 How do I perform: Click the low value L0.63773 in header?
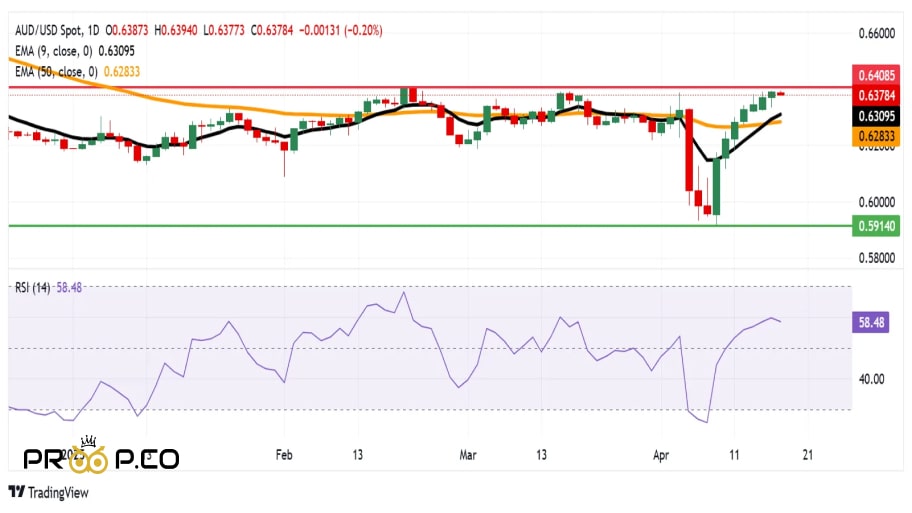(224, 30)
